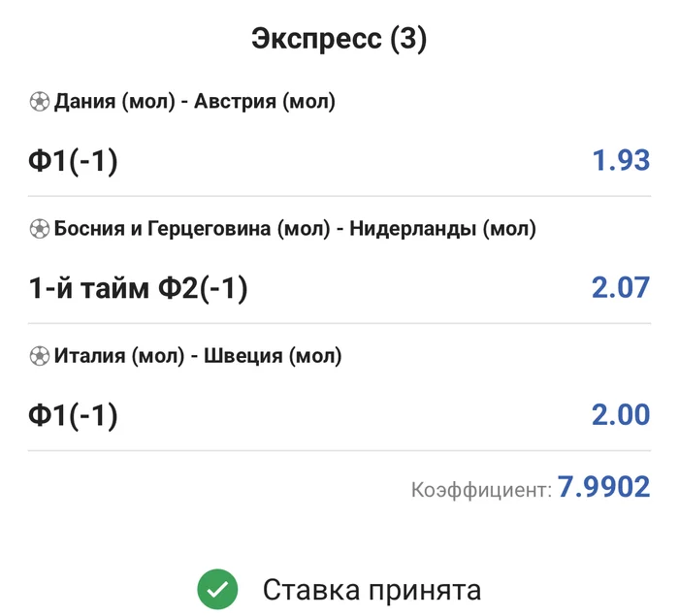Click soccer ball icon beside Италия - Швеция

coord(40,357)
